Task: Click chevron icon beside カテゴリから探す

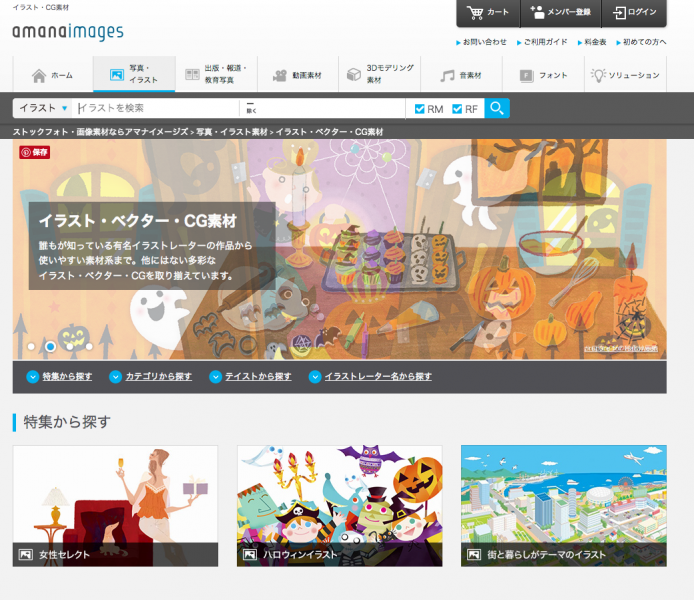Action: pos(116,377)
